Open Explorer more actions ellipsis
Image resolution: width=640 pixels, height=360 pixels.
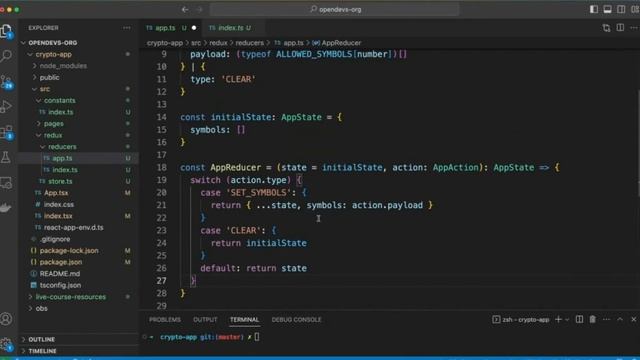[x=127, y=28]
